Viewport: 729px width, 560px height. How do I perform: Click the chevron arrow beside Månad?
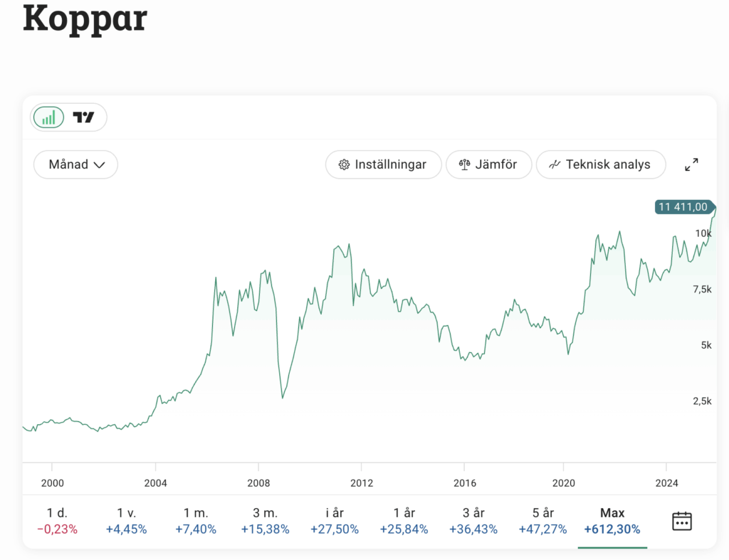pyautogui.click(x=100, y=165)
